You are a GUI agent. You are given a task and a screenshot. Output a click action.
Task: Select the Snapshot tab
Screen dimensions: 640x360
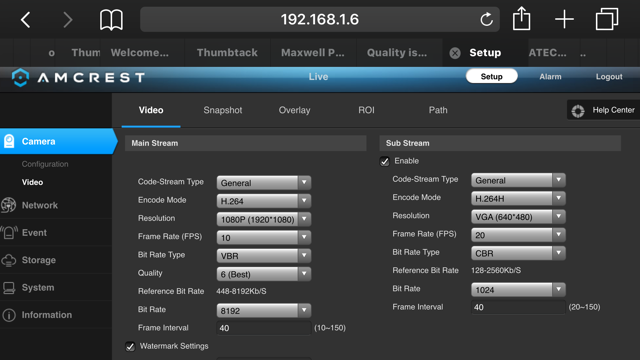[222, 110]
